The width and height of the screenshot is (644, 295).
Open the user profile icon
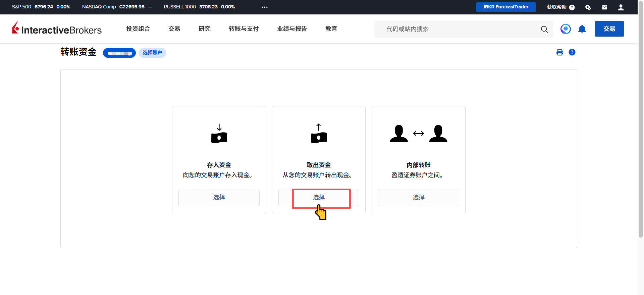[621, 7]
